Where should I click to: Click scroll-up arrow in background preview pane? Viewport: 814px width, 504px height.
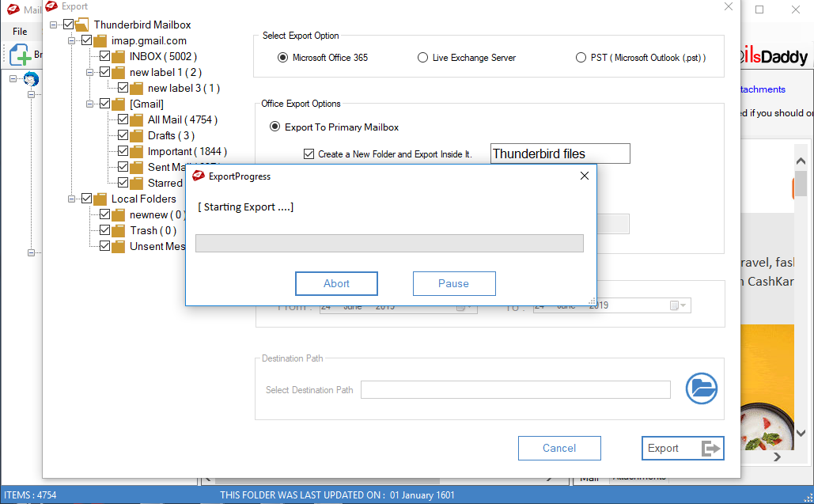[801, 161]
